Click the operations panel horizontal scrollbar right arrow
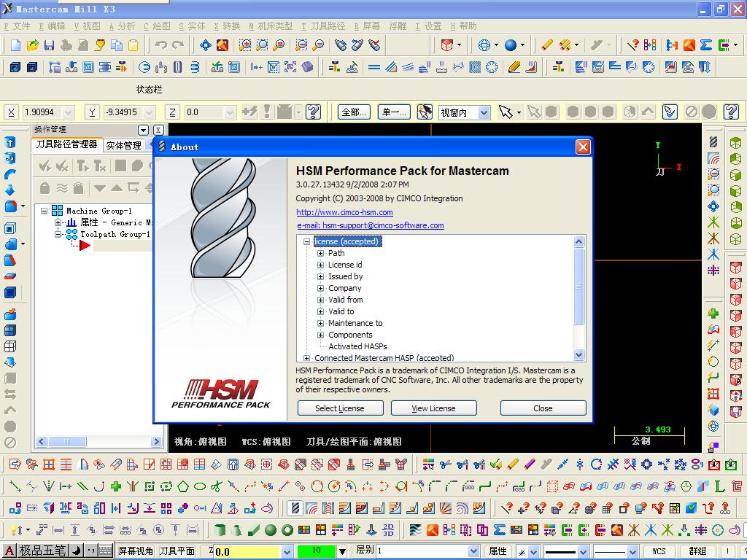Screen dimensions: 747x560 (x=156, y=442)
